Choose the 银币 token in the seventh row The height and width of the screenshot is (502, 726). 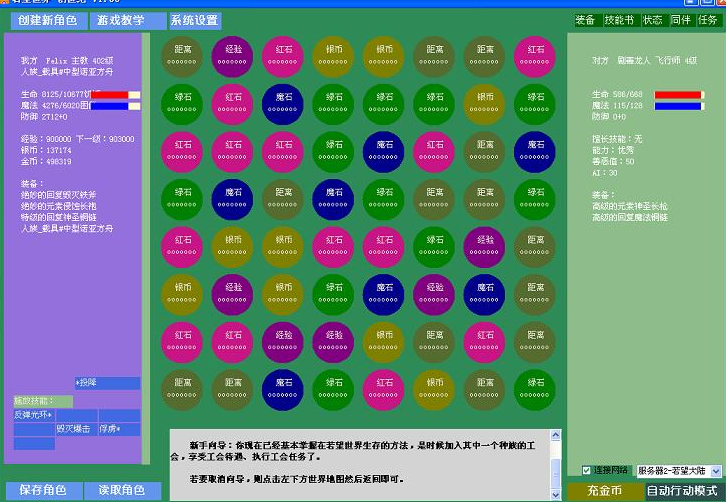tap(383, 342)
